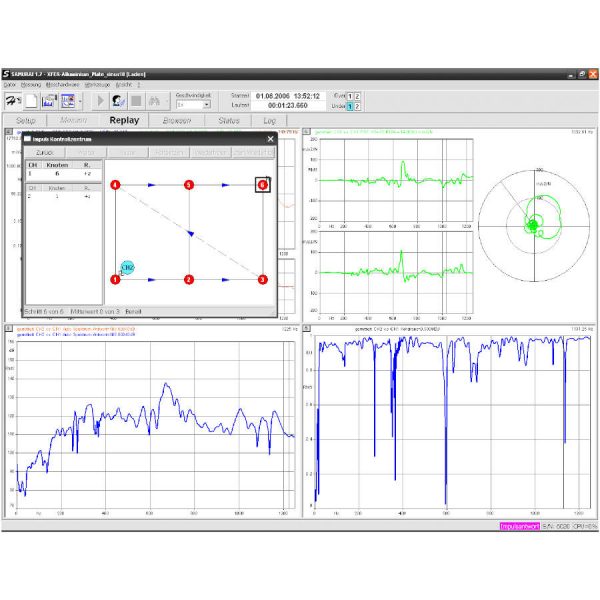Click the Zurück button in Impuls Kontrollzentrum
The image size is (600, 600).
pos(45,153)
